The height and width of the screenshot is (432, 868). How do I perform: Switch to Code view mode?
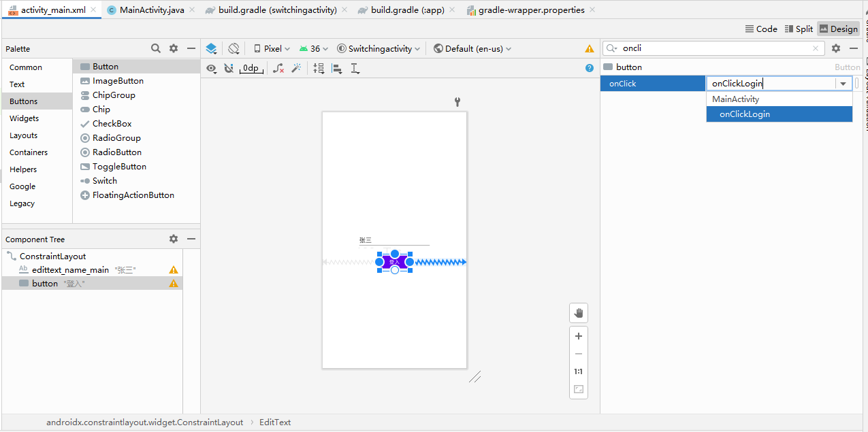[x=761, y=29]
